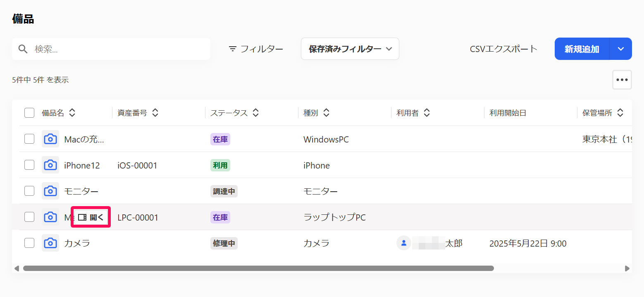Click camera icon in LPC-00001 row
Screen dimensions: 644x297
(50, 217)
